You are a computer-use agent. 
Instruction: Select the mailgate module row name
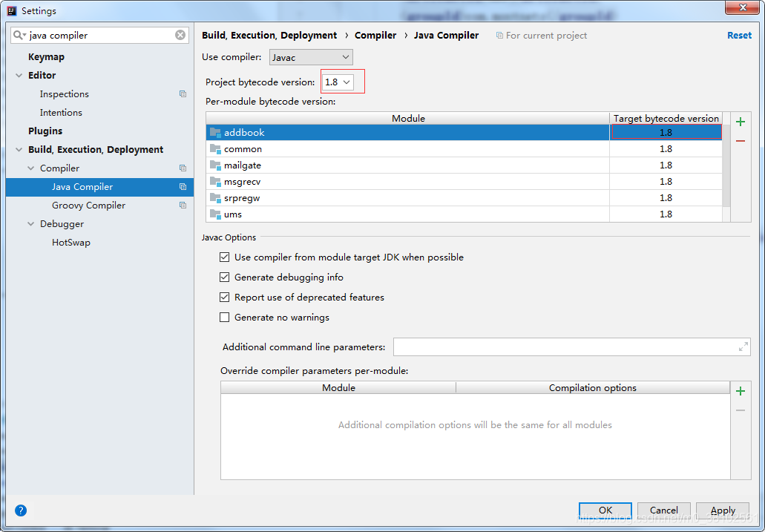[x=243, y=165]
